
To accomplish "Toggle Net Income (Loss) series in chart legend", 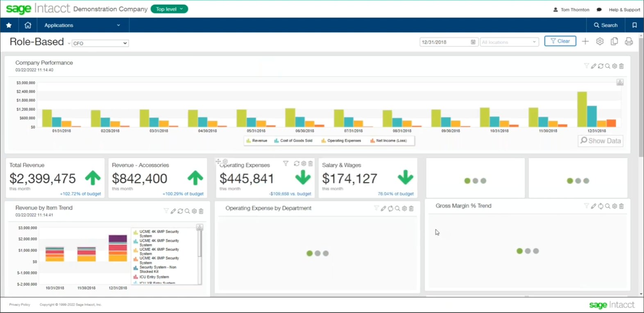I will pos(388,141).
